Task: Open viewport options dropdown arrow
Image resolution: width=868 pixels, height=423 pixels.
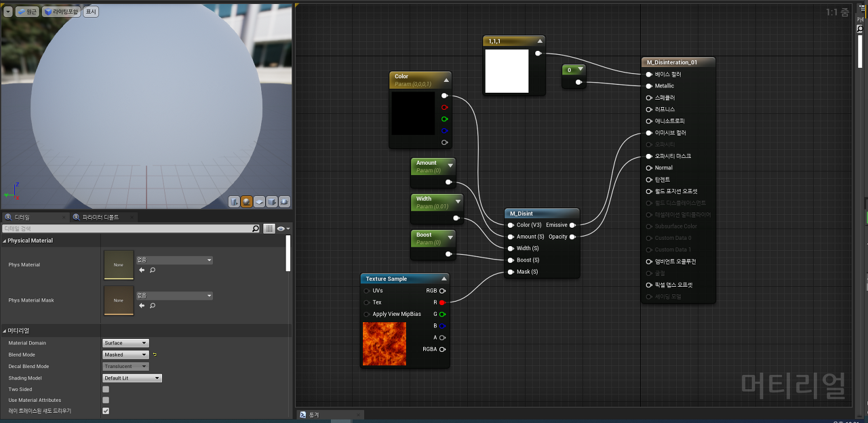Action: tap(8, 12)
